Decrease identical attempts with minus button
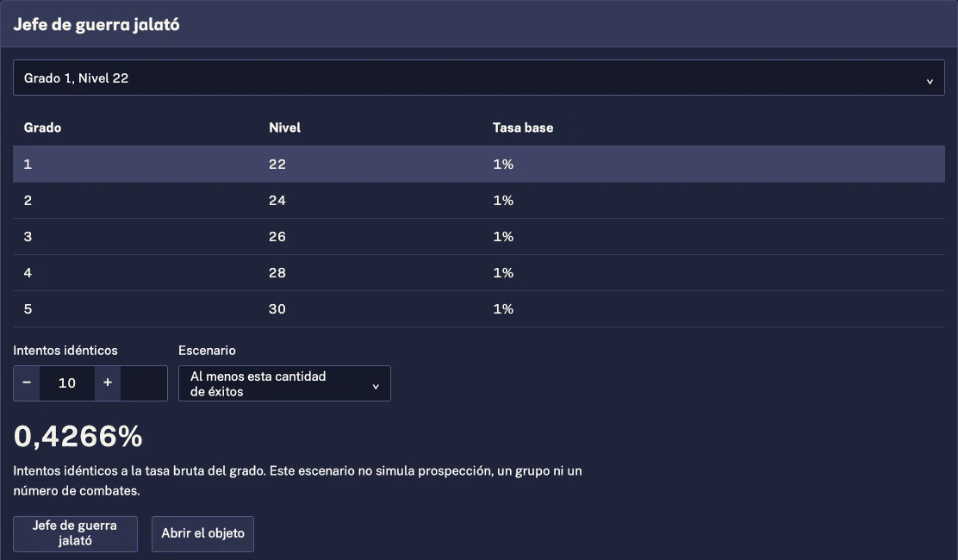 coord(26,383)
